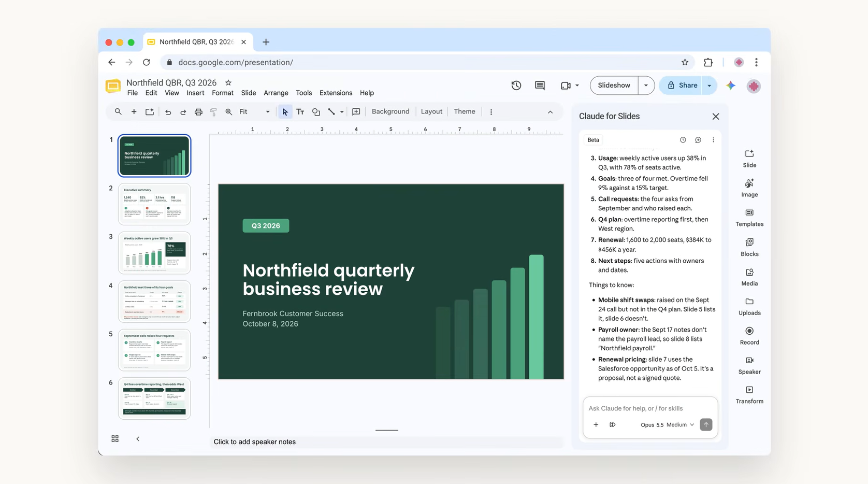This screenshot has height=484, width=868.
Task: Open the comments panel icon
Action: point(540,86)
